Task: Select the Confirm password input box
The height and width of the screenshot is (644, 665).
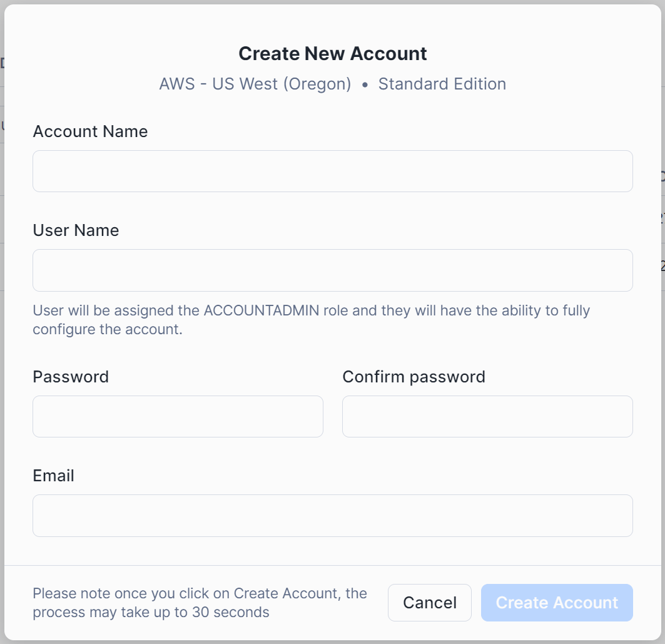Action: (487, 416)
